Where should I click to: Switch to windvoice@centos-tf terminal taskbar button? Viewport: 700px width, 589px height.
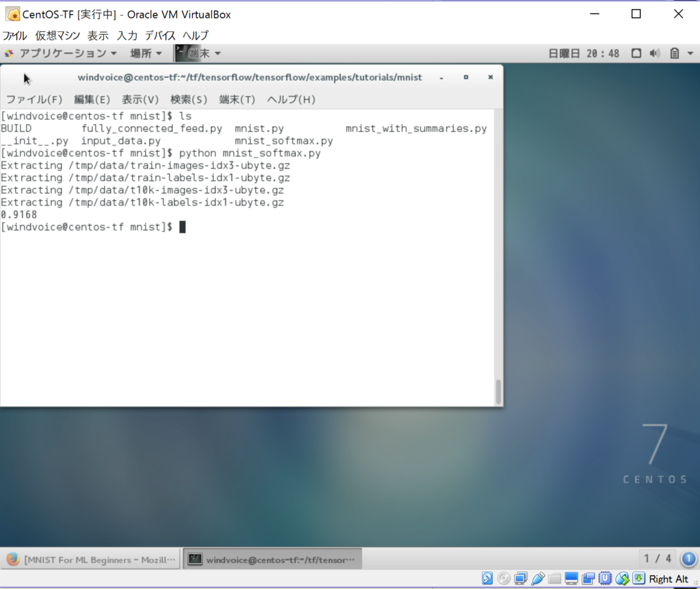[272, 560]
